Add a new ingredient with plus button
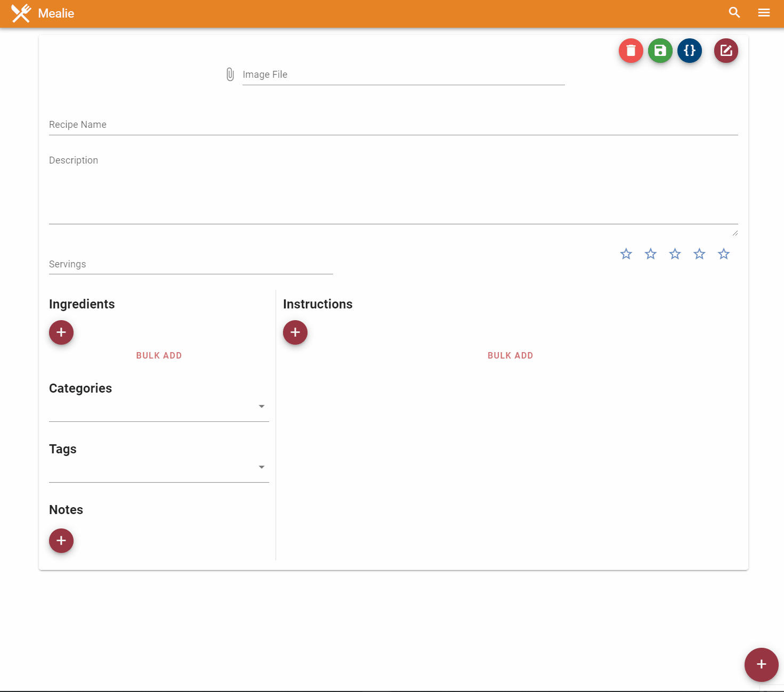This screenshot has height=692, width=784. pos(61,332)
